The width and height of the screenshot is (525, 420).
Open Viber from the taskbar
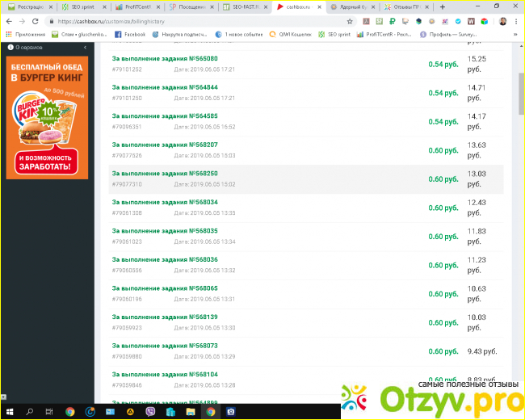point(150,412)
